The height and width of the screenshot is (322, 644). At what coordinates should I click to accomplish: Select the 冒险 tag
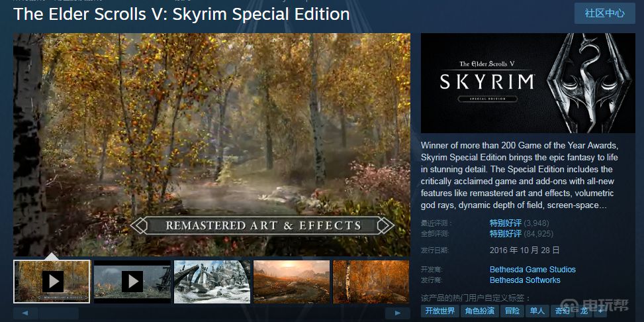(512, 311)
